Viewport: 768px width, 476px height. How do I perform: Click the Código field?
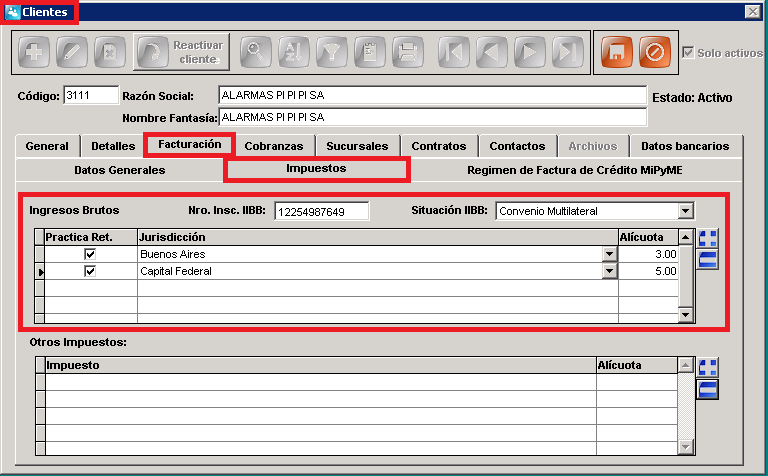click(91, 95)
